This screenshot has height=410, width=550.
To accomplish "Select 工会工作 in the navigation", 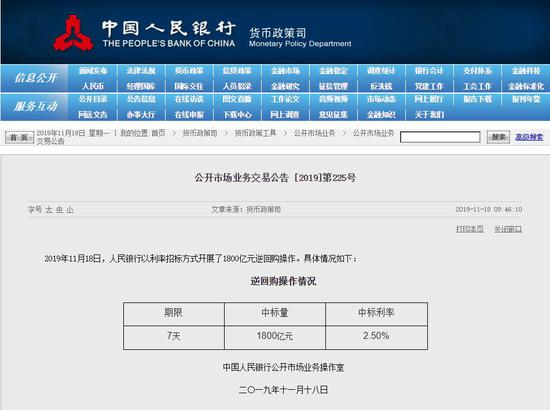I will pyautogui.click(x=477, y=86).
